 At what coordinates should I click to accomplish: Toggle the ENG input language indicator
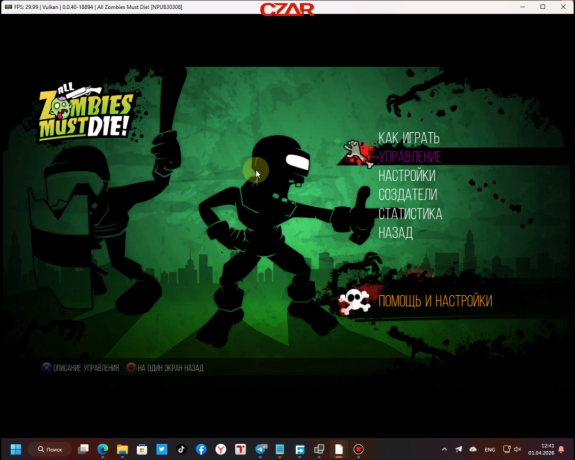(490, 449)
